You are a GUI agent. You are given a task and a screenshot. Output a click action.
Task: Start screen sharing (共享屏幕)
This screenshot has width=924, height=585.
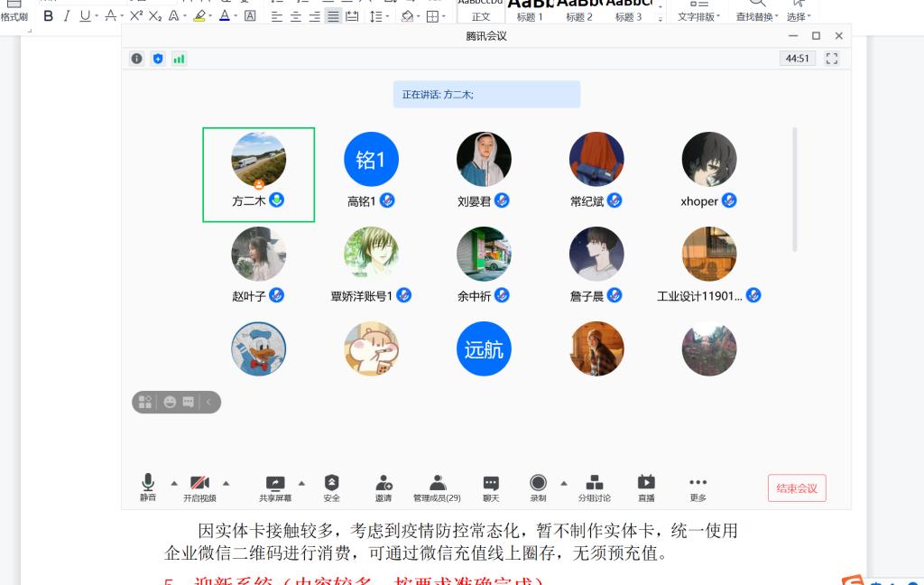pyautogui.click(x=275, y=487)
